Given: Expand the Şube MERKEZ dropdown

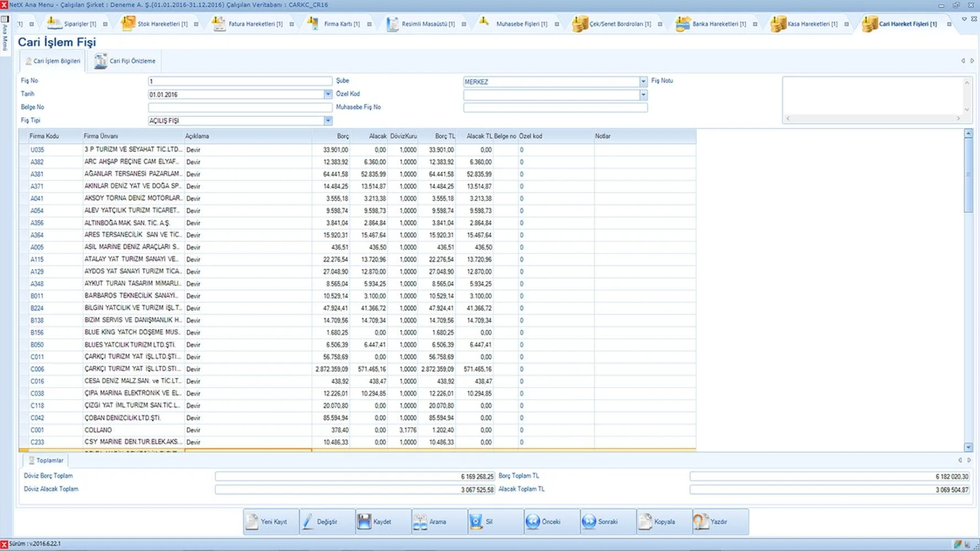Looking at the screenshot, I should 643,82.
